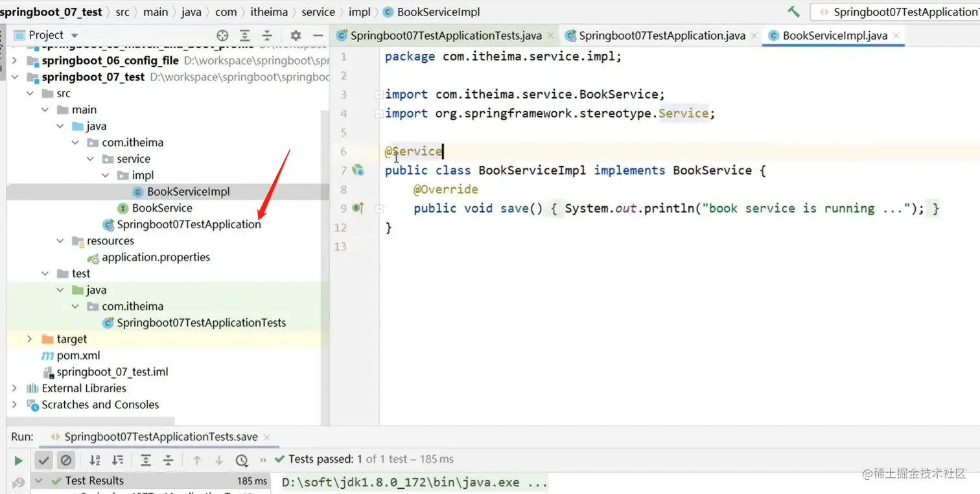
Task: Expand Scratches and Consoles node
Action: [14, 405]
